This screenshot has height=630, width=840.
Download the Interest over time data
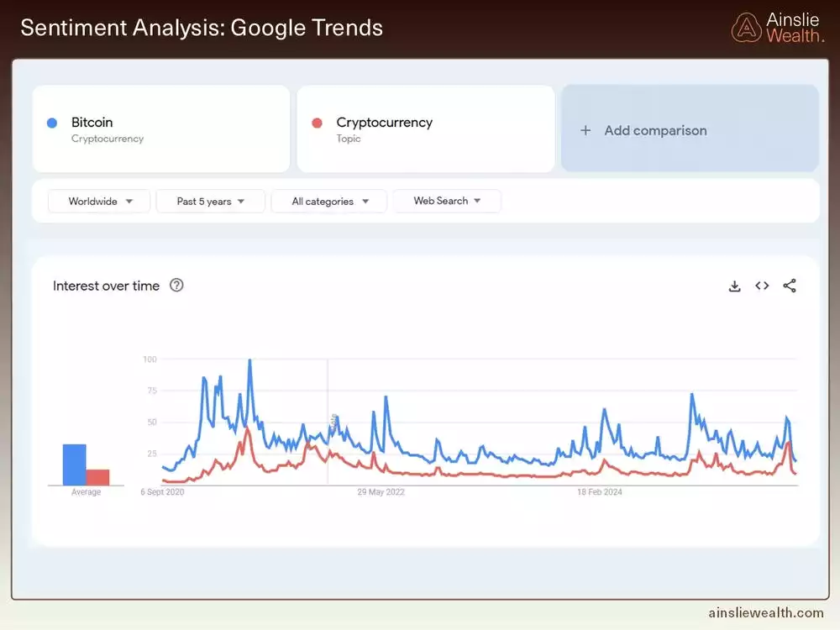click(735, 286)
